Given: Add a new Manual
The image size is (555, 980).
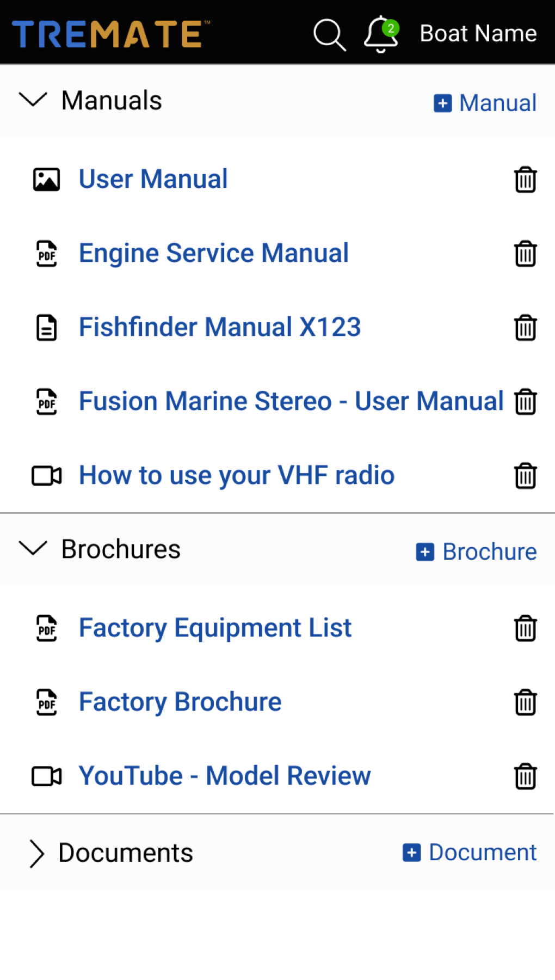Looking at the screenshot, I should [x=485, y=103].
